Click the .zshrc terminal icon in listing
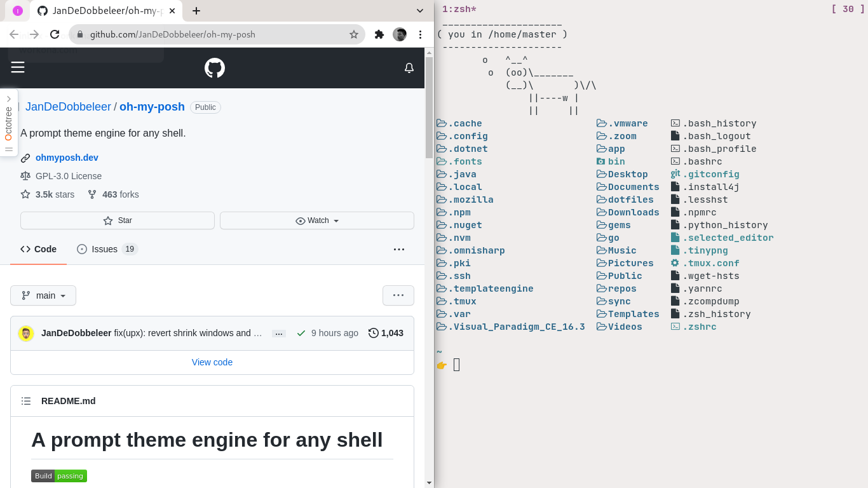The height and width of the screenshot is (488, 868). click(675, 327)
